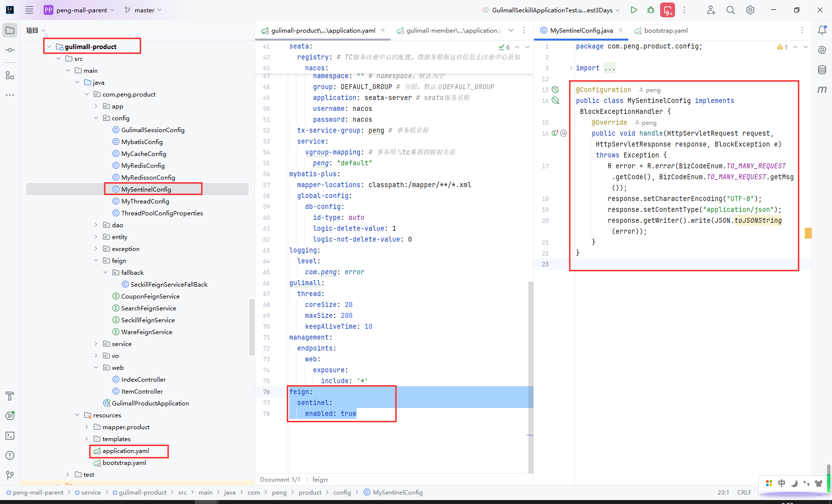Open peng-mall-parent project dropdown

[79, 10]
